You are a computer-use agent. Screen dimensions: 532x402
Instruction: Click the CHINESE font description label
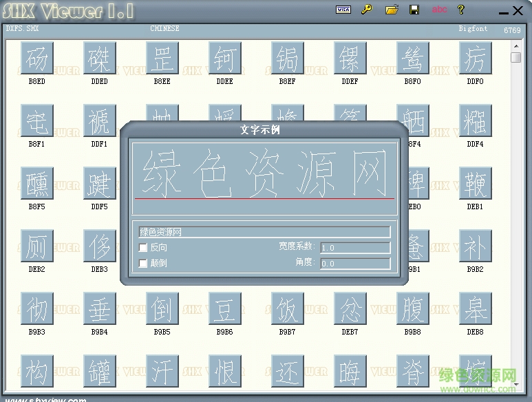[x=165, y=28]
